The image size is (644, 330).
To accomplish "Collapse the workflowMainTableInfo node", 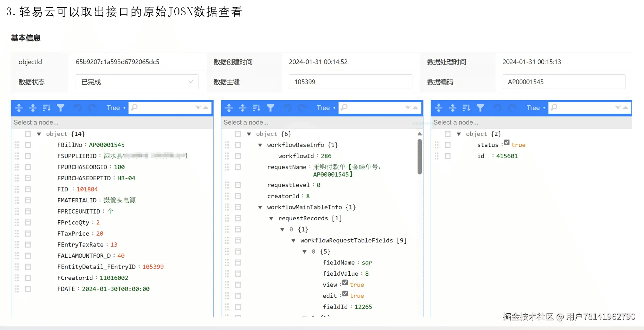I will 260,207.
